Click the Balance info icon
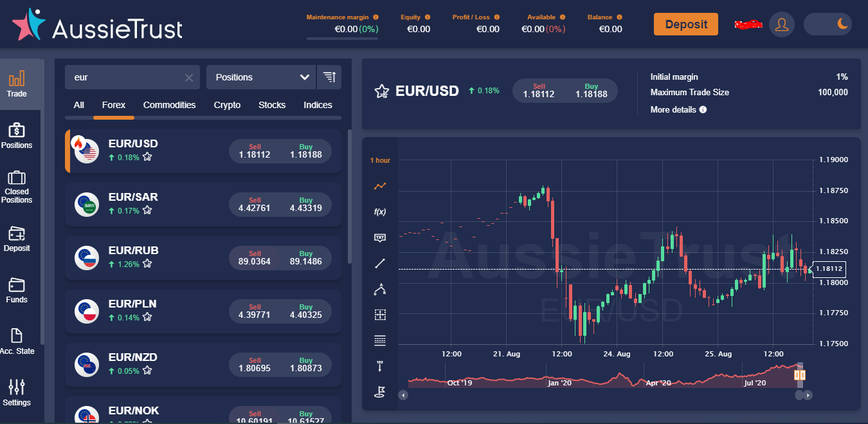This screenshot has height=424, width=868. (x=620, y=17)
